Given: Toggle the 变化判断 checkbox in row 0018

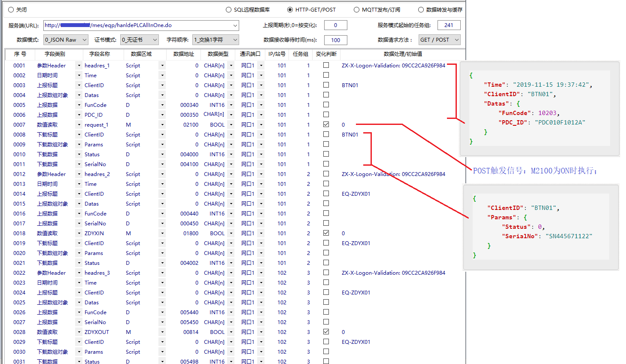Looking at the screenshot, I should click(x=326, y=233).
